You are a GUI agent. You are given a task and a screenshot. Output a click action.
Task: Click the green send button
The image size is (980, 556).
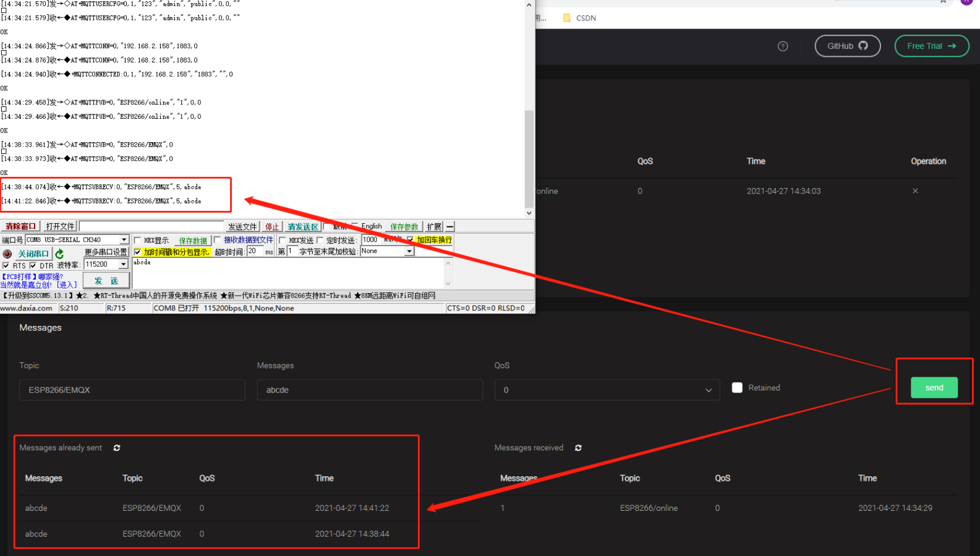[x=934, y=388]
